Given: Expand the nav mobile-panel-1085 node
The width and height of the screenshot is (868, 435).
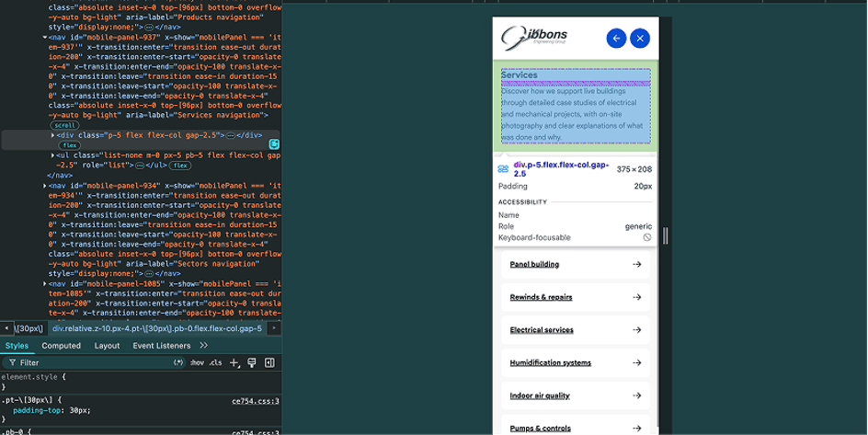Looking at the screenshot, I should click(x=45, y=283).
